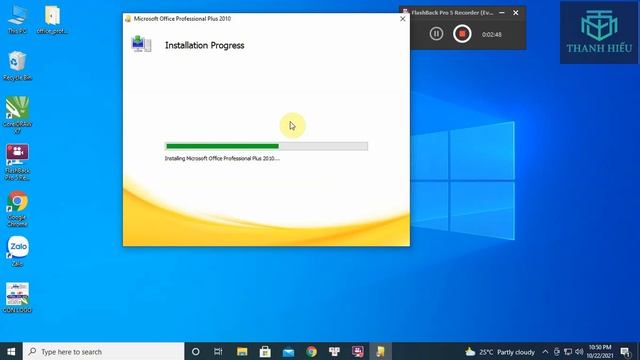Open Task View on taskbar

click(x=218, y=351)
